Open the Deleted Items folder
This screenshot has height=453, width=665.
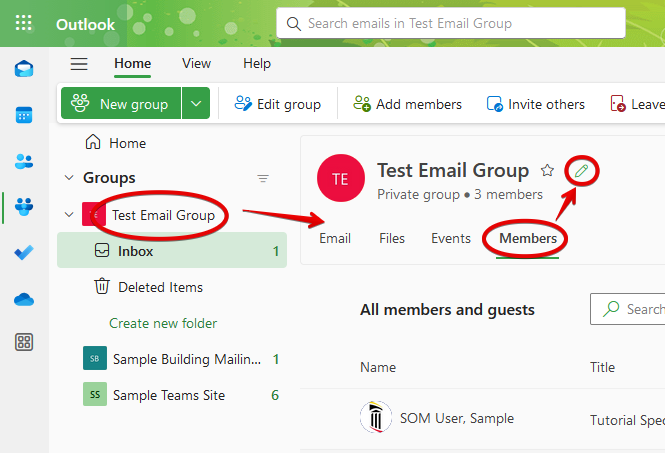[160, 287]
